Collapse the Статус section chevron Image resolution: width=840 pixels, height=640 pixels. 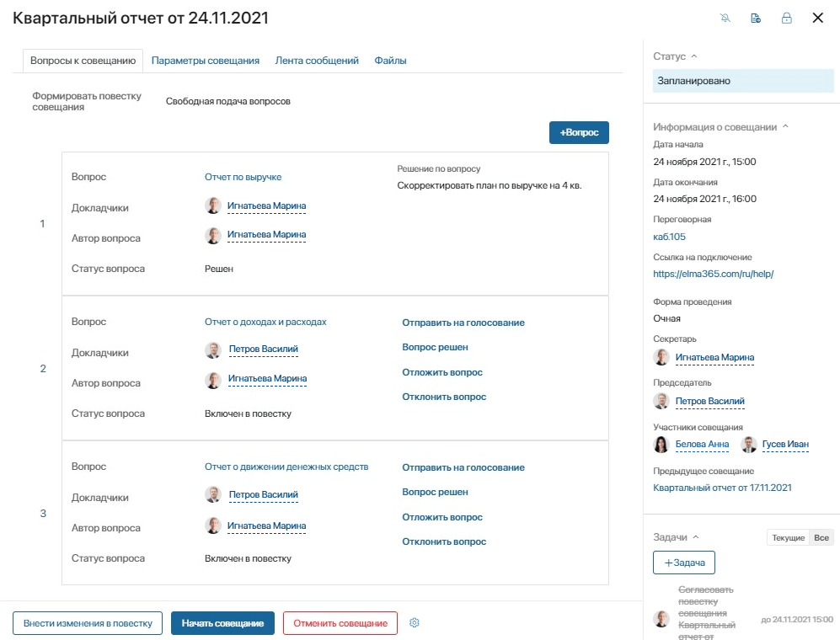coord(694,56)
